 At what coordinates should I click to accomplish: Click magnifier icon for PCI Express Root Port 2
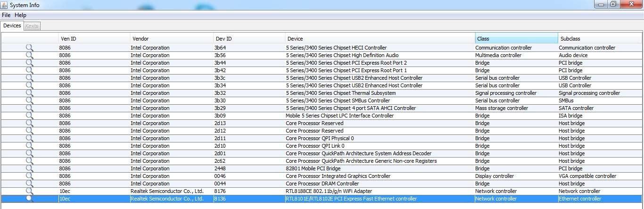(x=30, y=63)
